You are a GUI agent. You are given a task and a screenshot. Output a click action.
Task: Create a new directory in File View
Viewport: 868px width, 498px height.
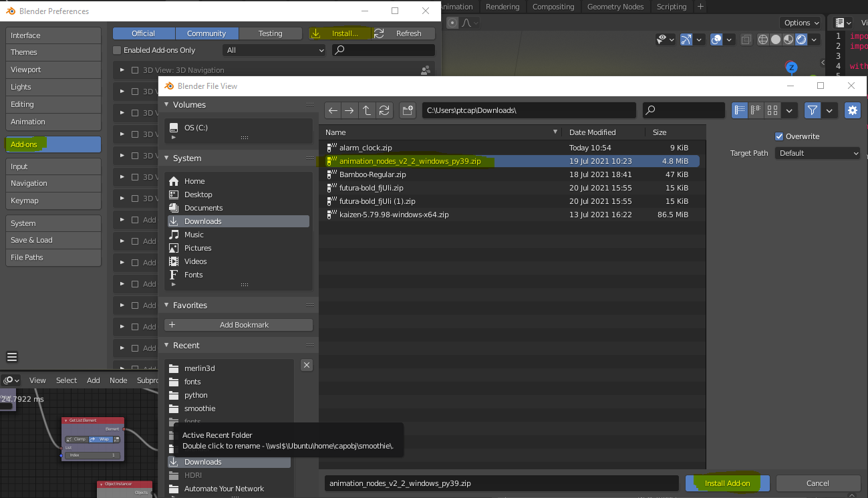click(x=408, y=110)
